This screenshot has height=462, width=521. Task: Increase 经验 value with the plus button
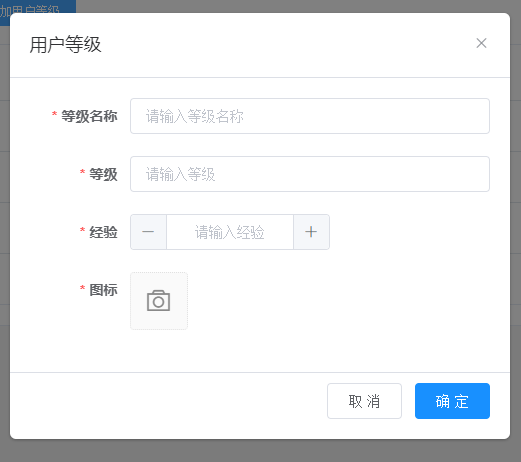click(x=311, y=232)
